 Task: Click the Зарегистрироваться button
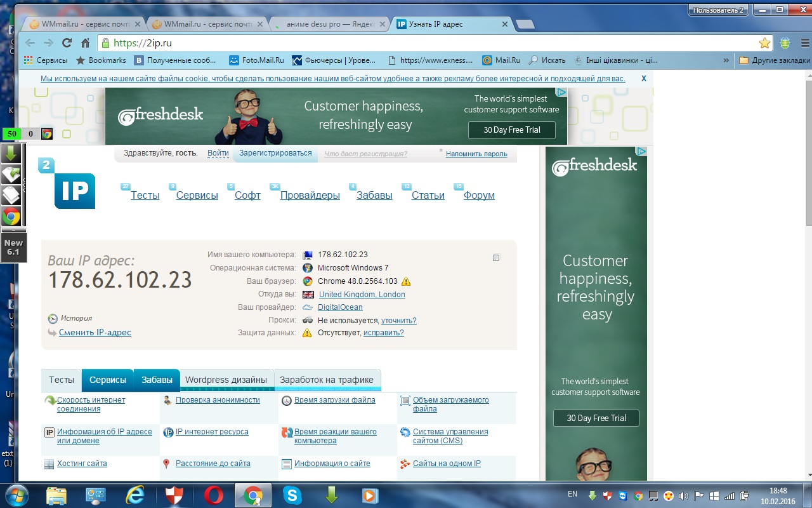pos(275,153)
